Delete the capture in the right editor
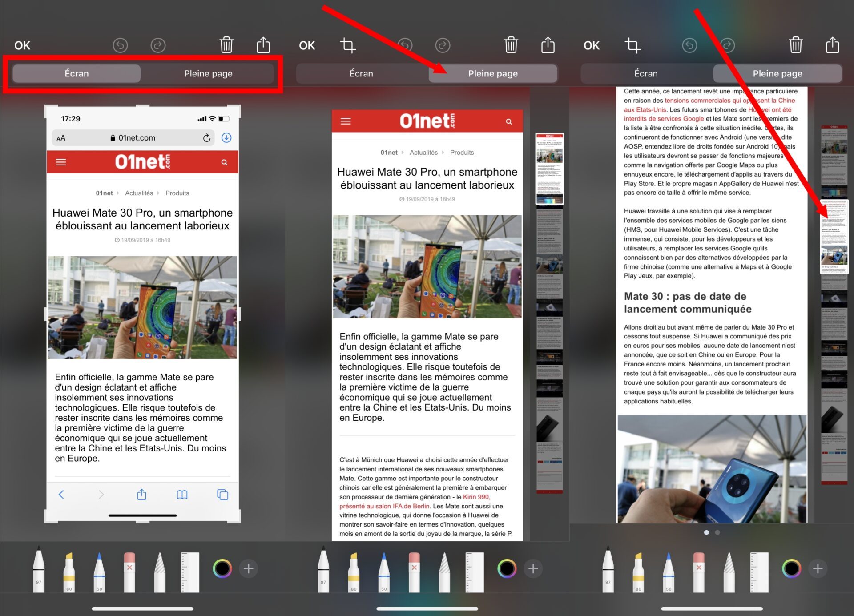 tap(796, 45)
